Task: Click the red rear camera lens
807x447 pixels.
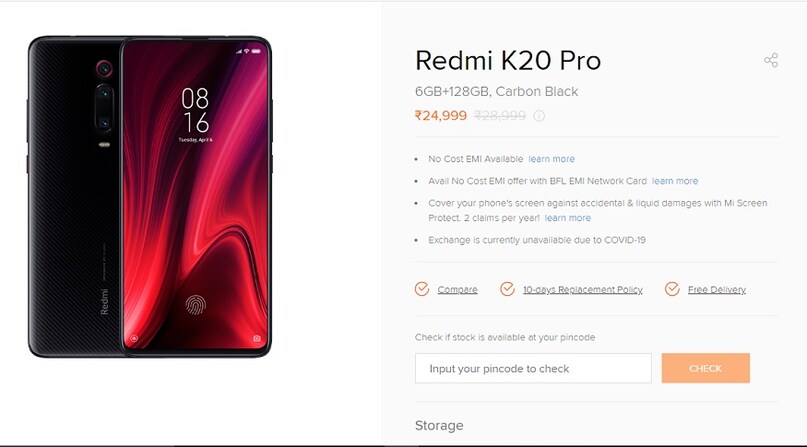Action: pyautogui.click(x=104, y=68)
